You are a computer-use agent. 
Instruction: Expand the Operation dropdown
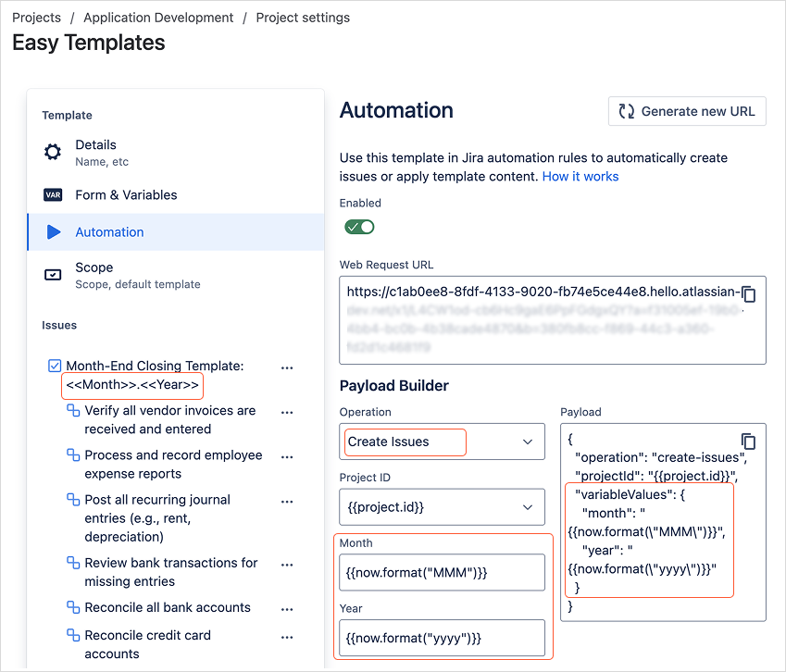click(x=441, y=442)
